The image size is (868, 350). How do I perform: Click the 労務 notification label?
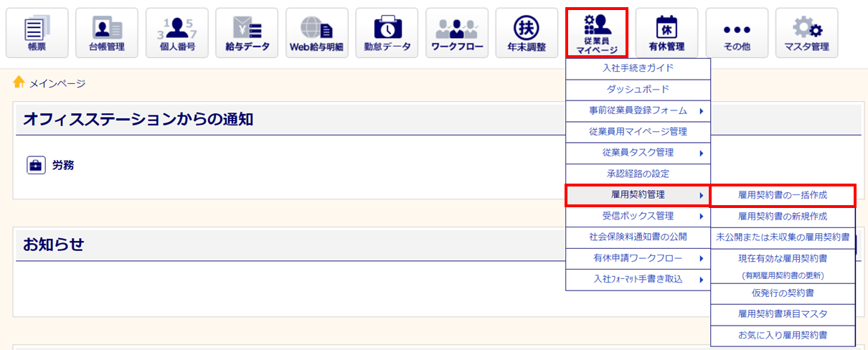[63, 165]
